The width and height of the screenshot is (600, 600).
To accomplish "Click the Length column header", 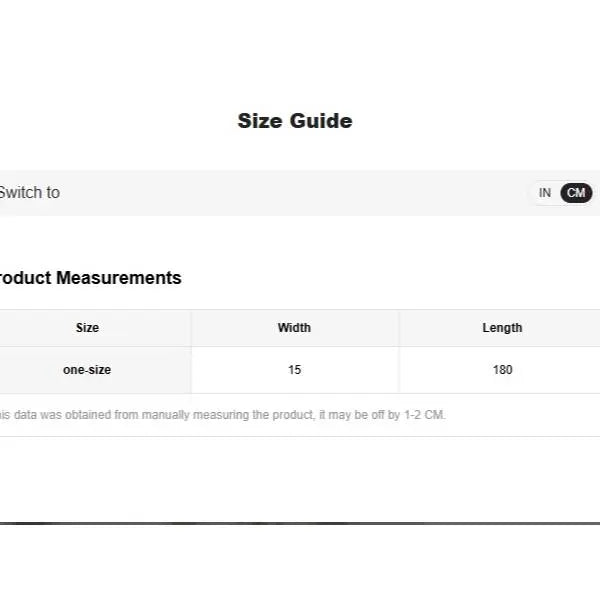I will [502, 328].
